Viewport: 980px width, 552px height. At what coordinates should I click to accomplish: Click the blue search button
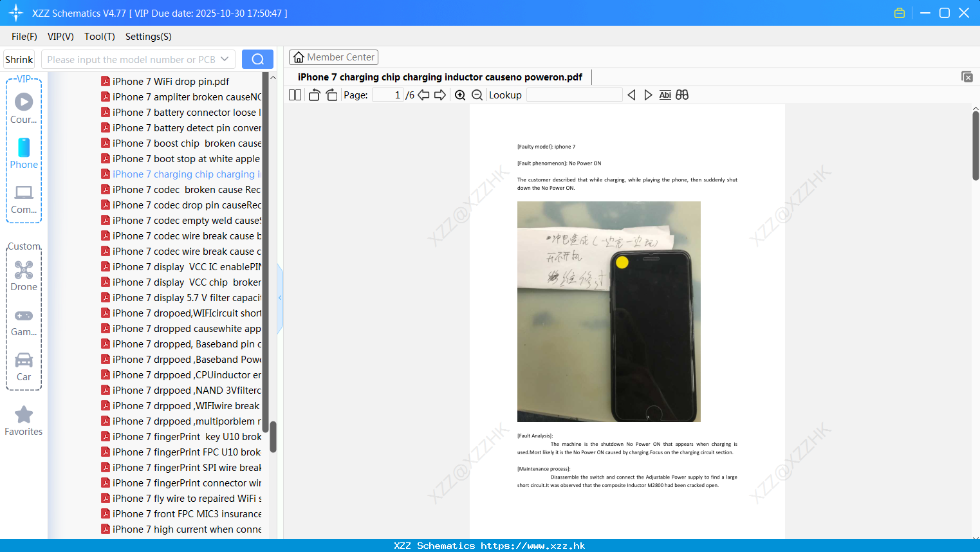click(257, 59)
